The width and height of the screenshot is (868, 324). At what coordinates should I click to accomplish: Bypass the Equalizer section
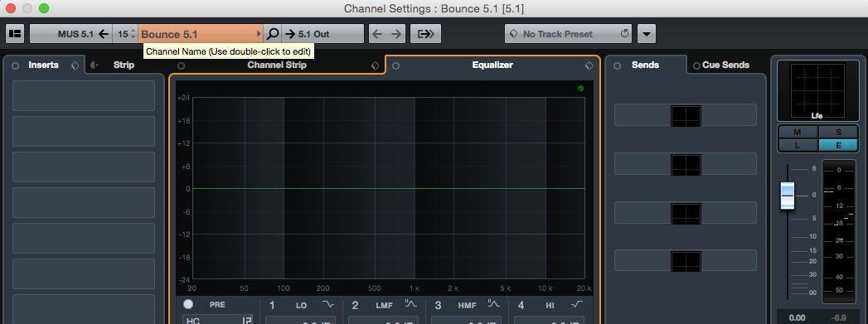click(395, 65)
